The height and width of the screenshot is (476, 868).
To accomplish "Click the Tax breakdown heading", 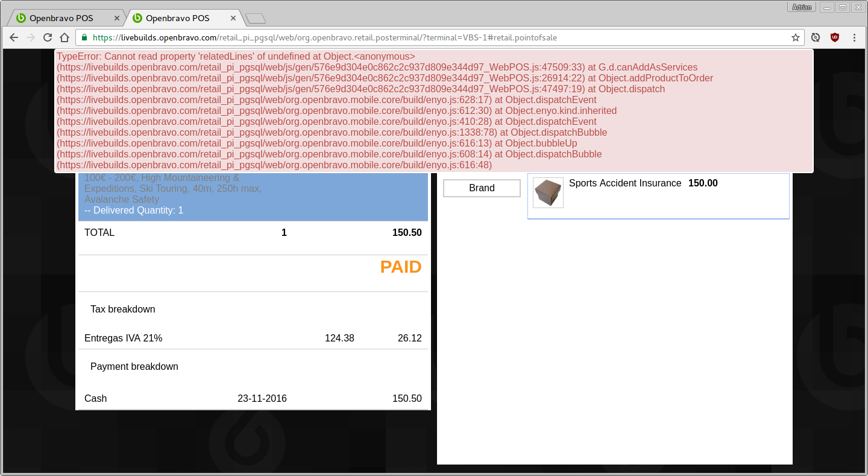I will pyautogui.click(x=123, y=309).
